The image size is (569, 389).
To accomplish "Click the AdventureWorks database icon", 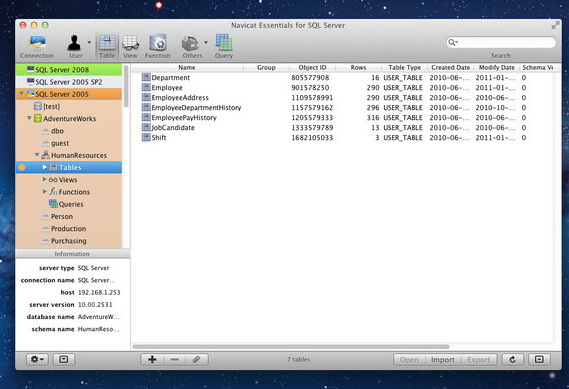I will click(x=38, y=118).
